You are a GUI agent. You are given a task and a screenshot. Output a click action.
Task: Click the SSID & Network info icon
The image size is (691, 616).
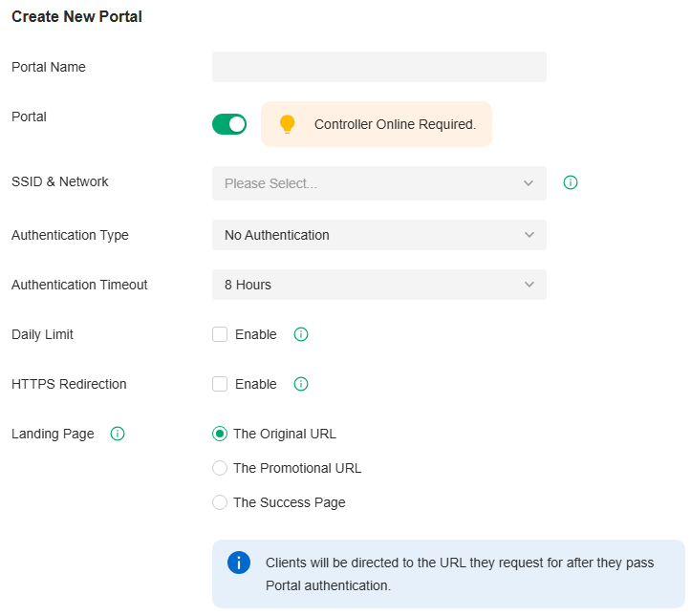click(571, 182)
